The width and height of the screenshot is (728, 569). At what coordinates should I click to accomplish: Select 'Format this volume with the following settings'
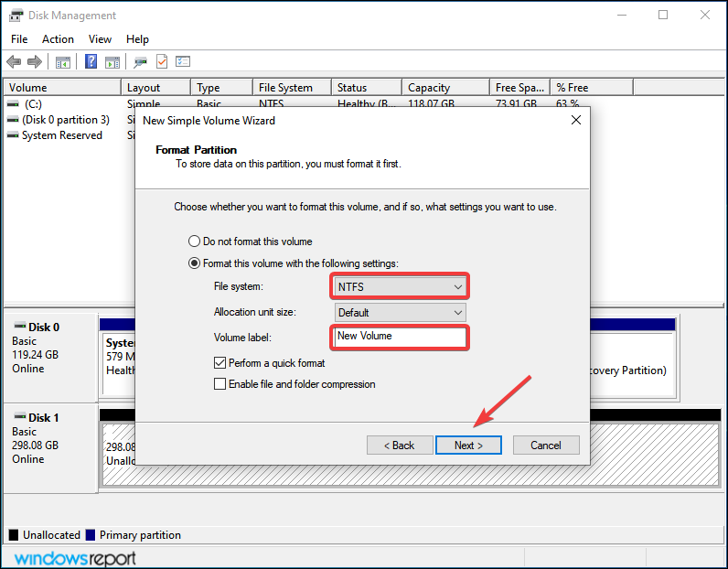click(194, 263)
